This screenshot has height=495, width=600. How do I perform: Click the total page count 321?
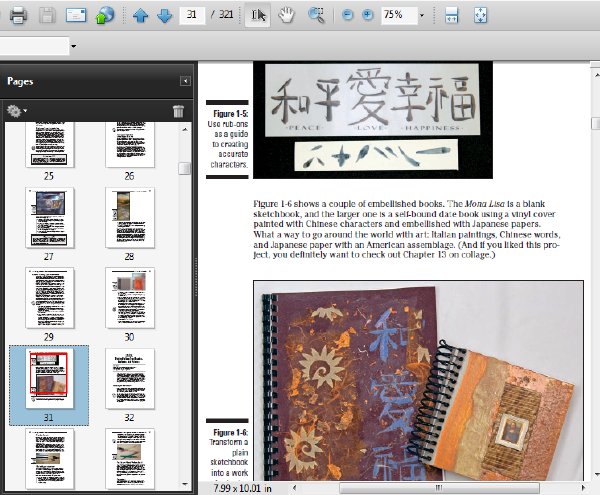coord(226,15)
